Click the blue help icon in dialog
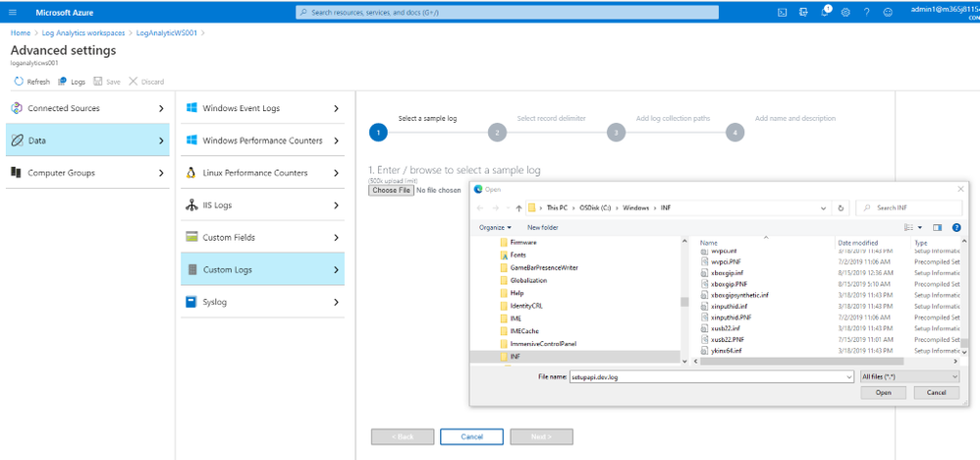Screen dimensions: 980x460 point(956,228)
